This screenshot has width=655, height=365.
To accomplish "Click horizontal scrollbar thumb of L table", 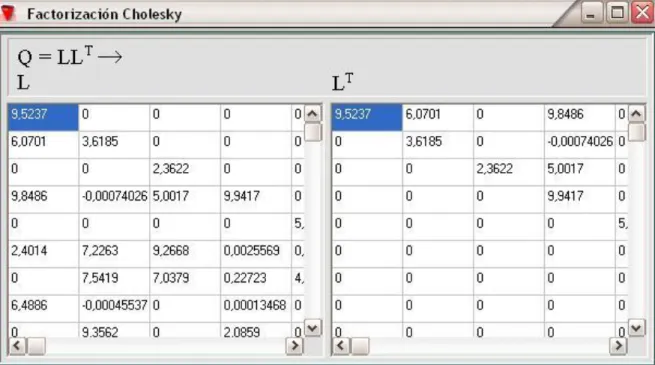I will click(36, 346).
